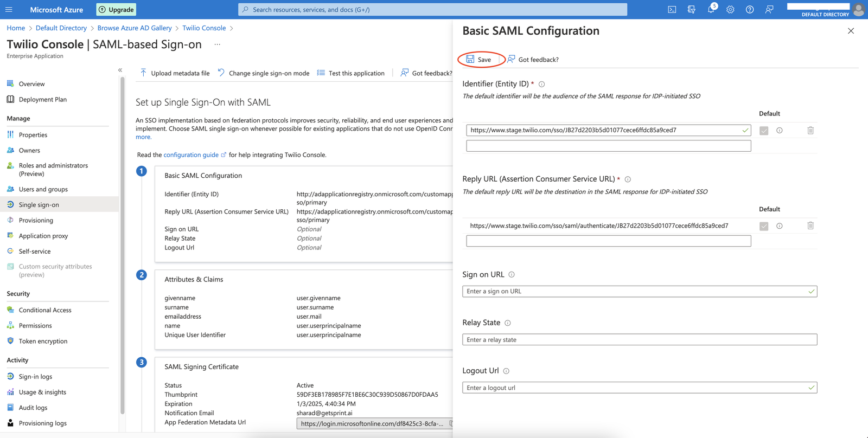Viewport: 868px width, 438px height.
Task: Open the portal settings gear icon
Action: [730, 10]
